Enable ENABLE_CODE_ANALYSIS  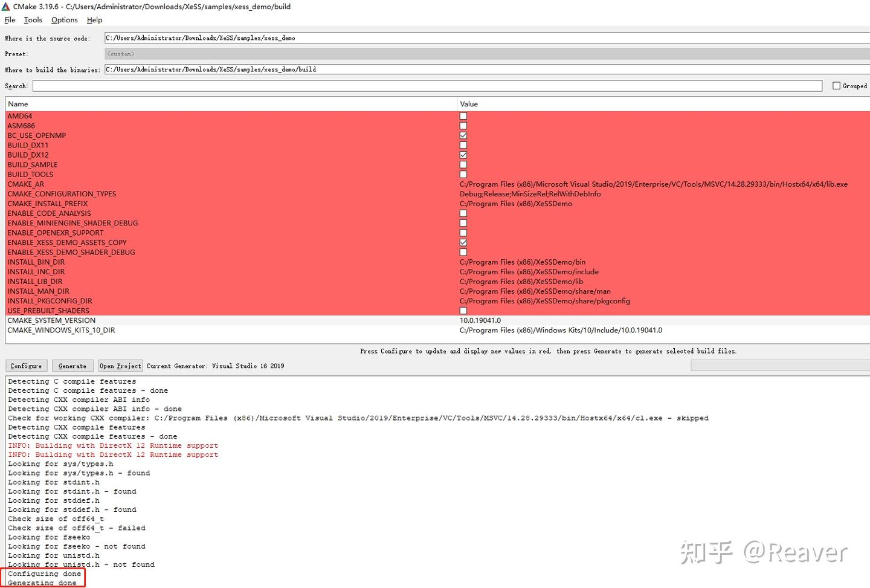[x=463, y=213]
